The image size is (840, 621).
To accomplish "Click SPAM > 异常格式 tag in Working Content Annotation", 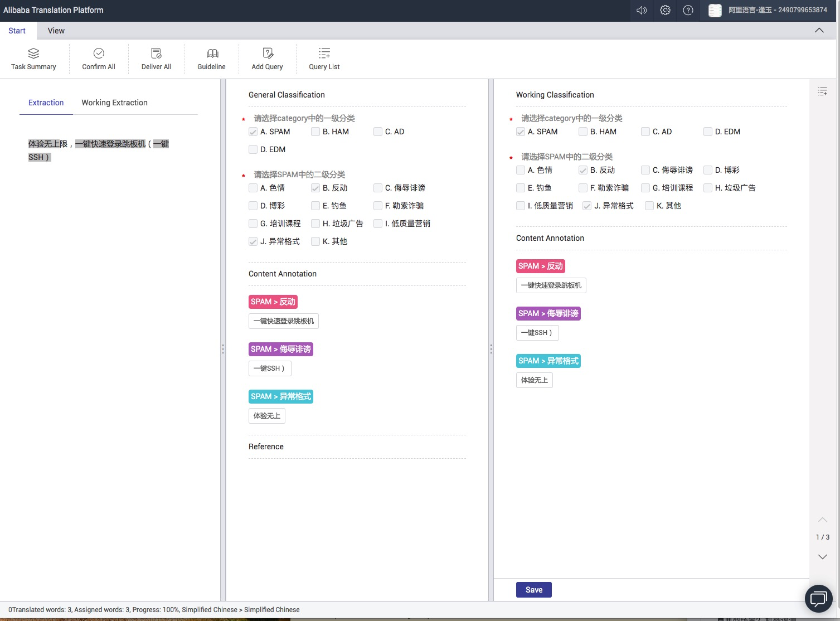I will coord(548,361).
